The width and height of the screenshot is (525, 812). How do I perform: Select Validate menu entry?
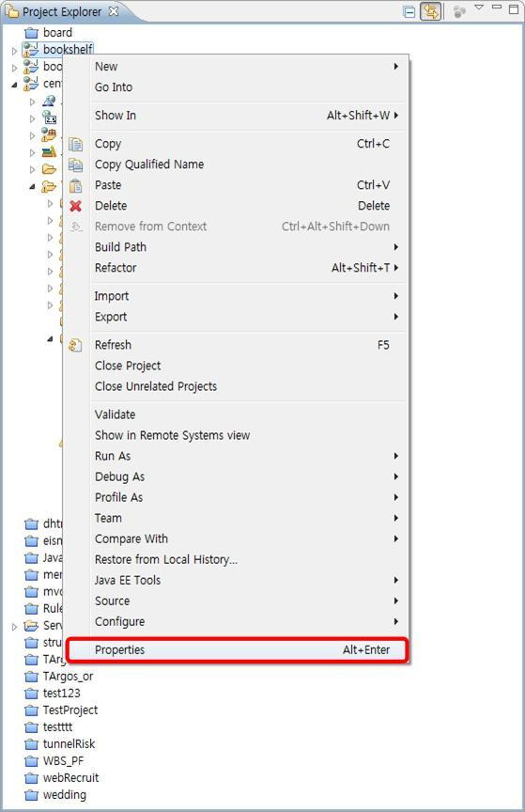coord(236,414)
